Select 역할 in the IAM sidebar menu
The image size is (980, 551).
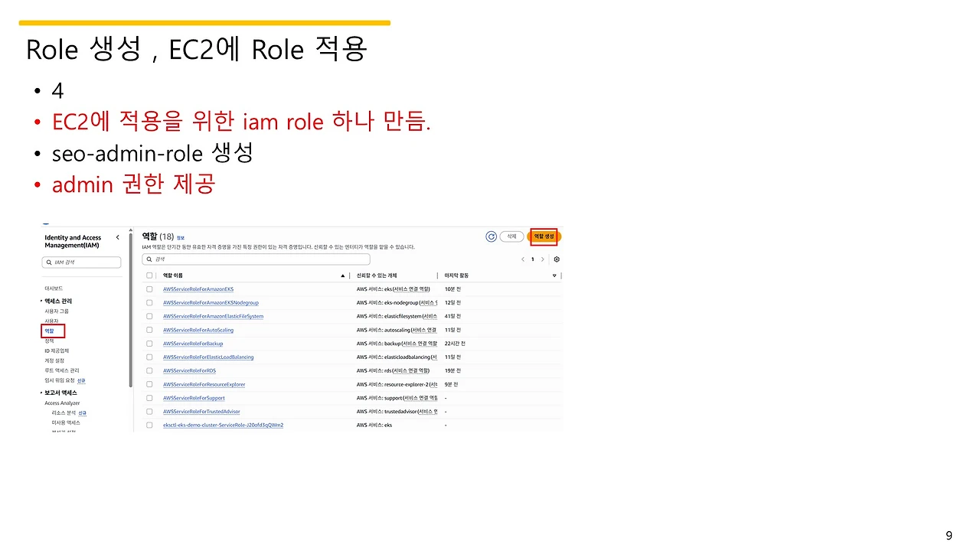tap(49, 331)
